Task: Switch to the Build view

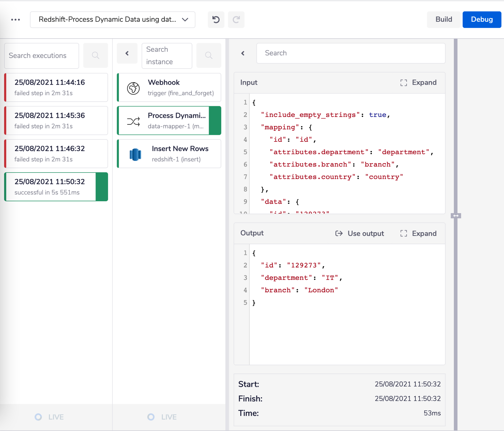Action: pos(443,19)
